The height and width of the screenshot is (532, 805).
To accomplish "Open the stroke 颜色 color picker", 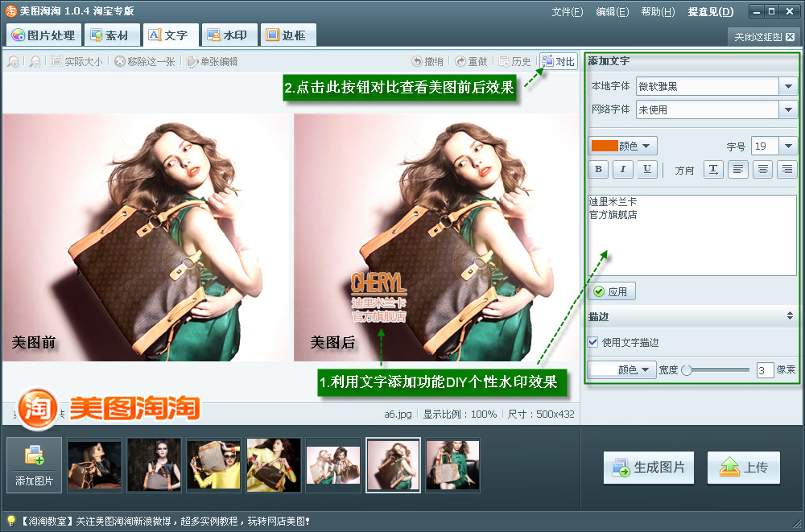I will [x=621, y=369].
